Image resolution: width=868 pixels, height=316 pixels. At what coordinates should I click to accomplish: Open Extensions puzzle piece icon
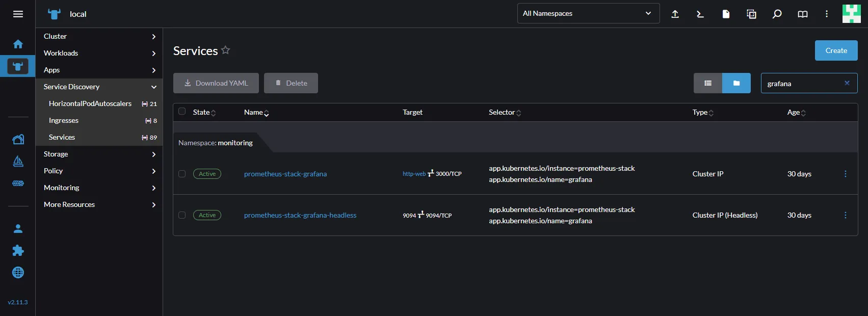(18, 250)
